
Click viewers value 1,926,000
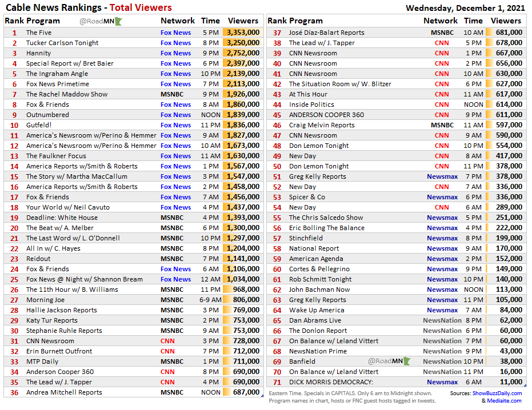click(243, 94)
